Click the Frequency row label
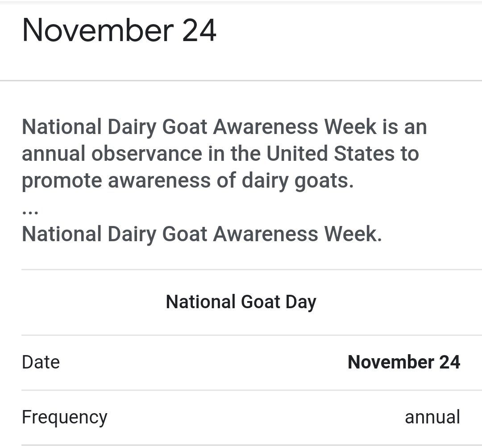 coord(65,417)
